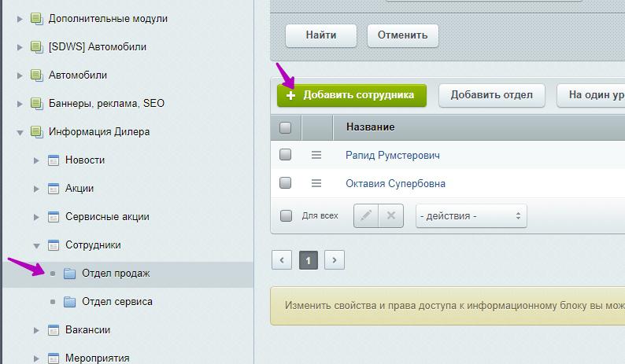Open Вакансии in the tree

(x=87, y=329)
